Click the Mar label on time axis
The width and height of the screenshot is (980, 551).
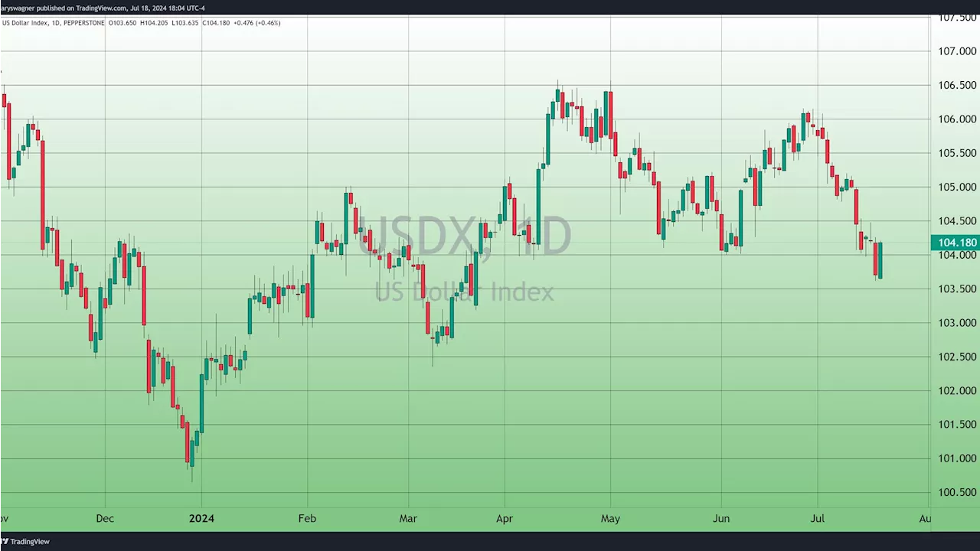click(408, 518)
